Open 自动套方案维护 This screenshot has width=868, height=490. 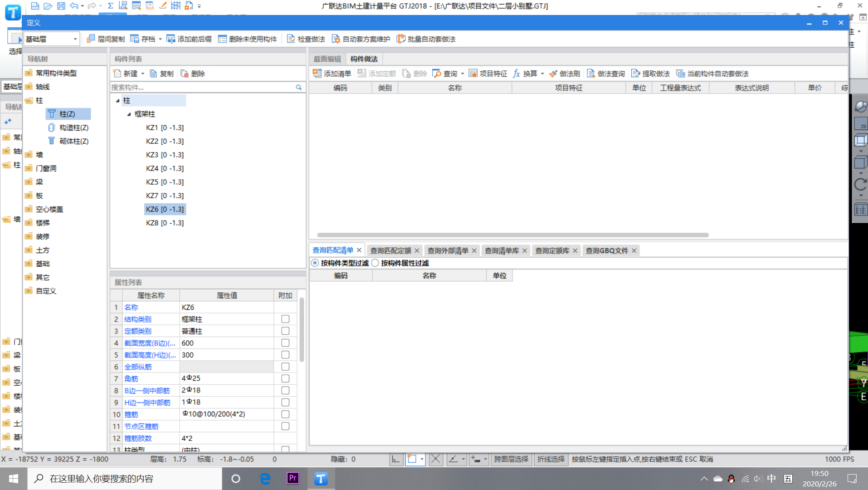tap(361, 39)
